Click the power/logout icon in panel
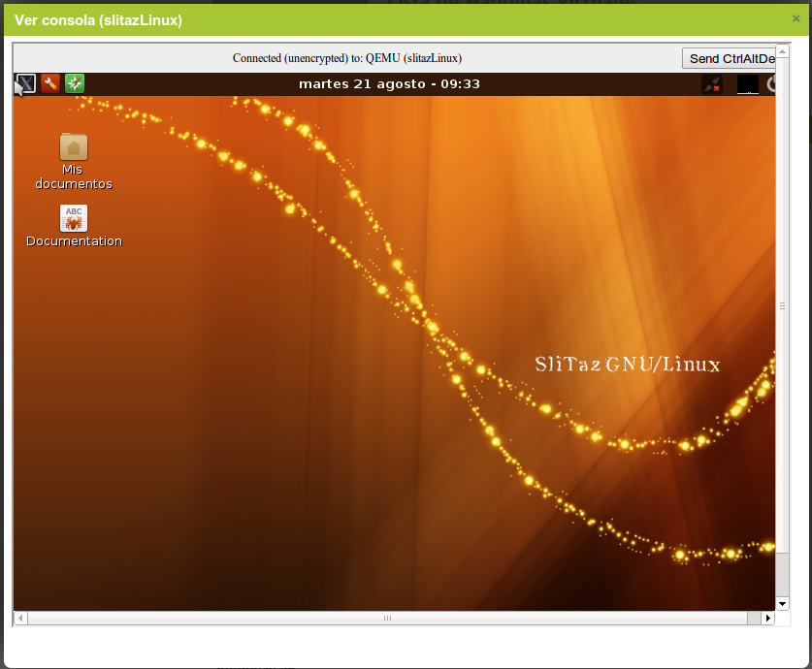The width and height of the screenshot is (812, 669). tap(770, 84)
